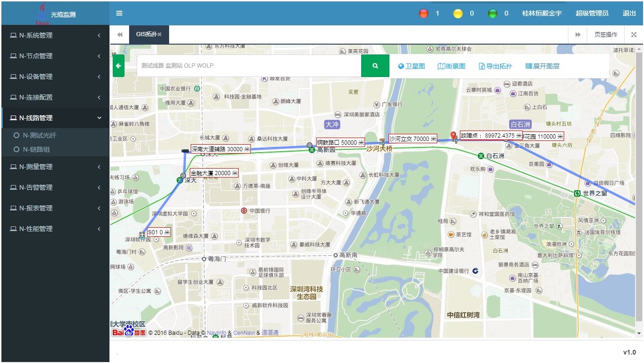Click the red fault point marker
The height and width of the screenshot is (363, 644).
pos(453,136)
